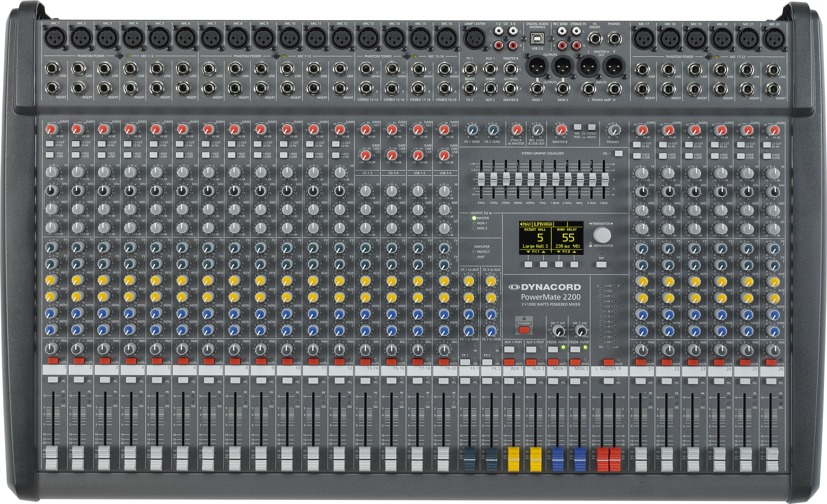Mute the MON 2 output
Viewport: 827px width, 504px height.
575,362
